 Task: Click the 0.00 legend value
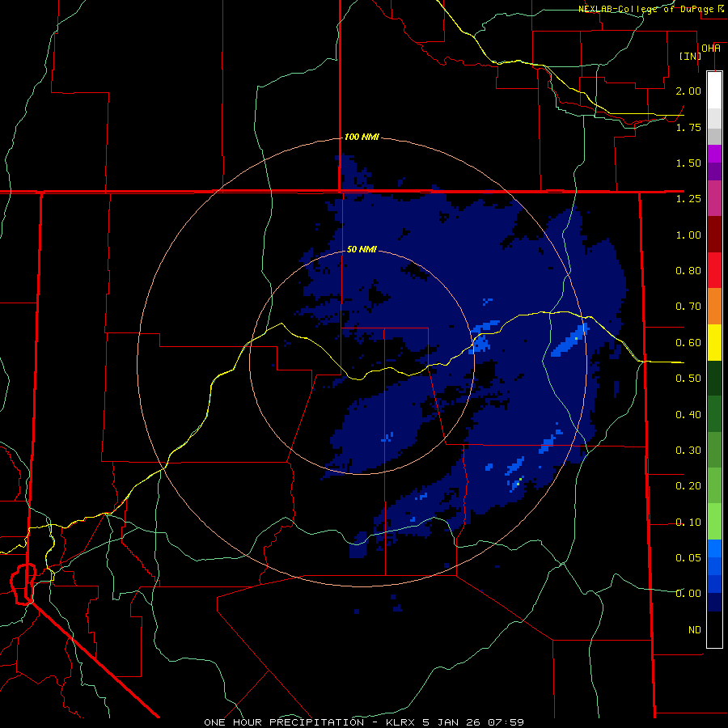688,594
